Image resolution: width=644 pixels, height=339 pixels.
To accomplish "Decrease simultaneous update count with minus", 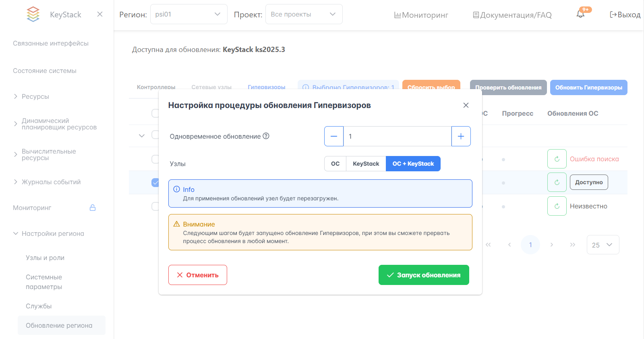I will [334, 136].
